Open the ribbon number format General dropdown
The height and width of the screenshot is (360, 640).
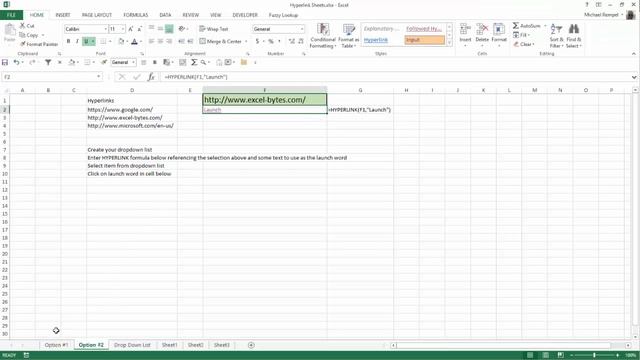pyautogui.click(x=302, y=29)
